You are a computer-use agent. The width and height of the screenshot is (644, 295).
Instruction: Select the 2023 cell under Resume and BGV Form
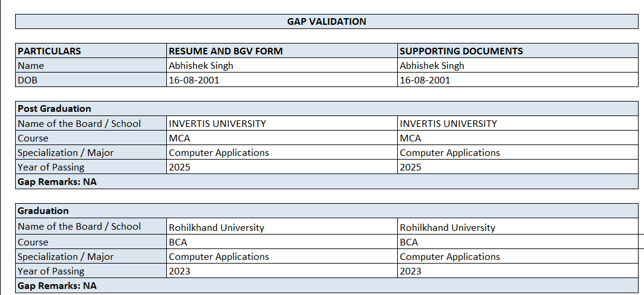[x=180, y=271]
